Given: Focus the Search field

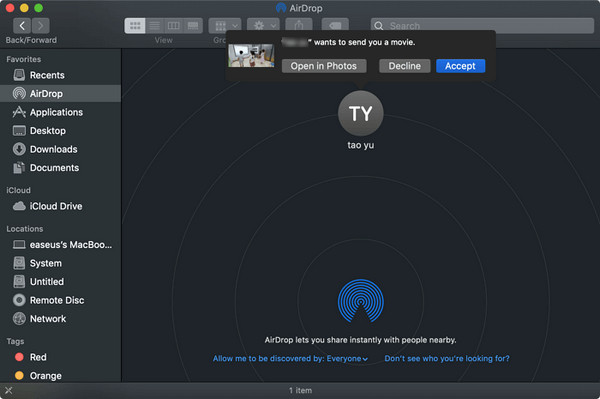Looking at the screenshot, I should point(482,26).
